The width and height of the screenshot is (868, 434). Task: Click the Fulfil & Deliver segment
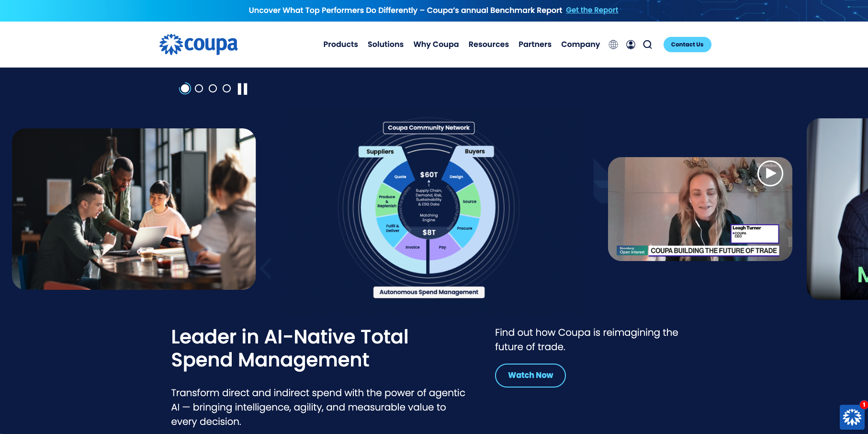(x=393, y=228)
